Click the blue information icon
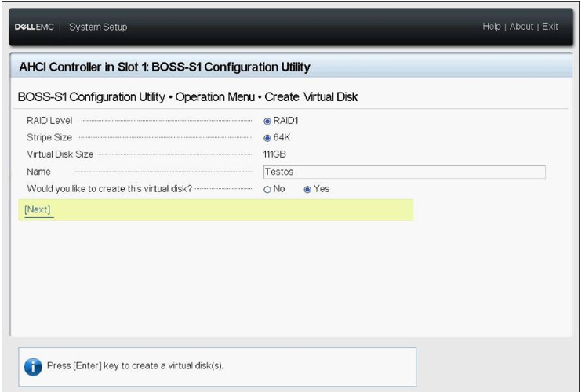The width and height of the screenshot is (585, 392). click(33, 367)
